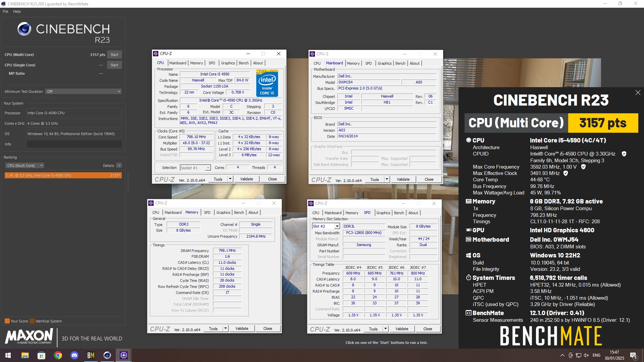
Task: Open Discord from the taskbar
Action: pyautogui.click(x=74, y=355)
